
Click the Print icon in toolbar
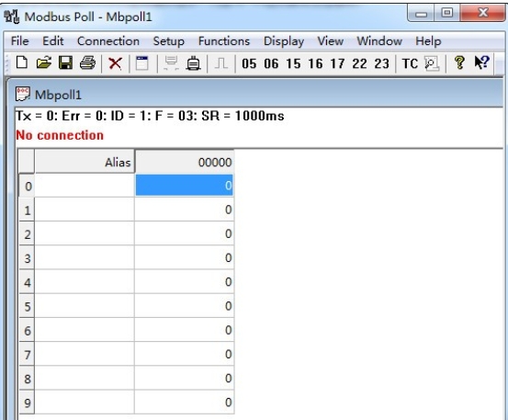[87, 62]
